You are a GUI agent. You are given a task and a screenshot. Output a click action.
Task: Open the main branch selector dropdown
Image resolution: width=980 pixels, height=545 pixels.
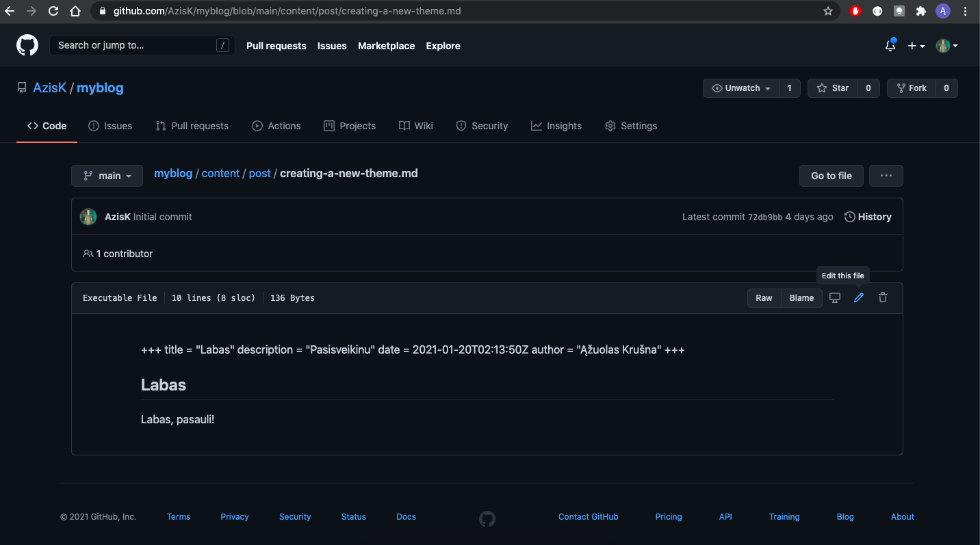coord(107,176)
